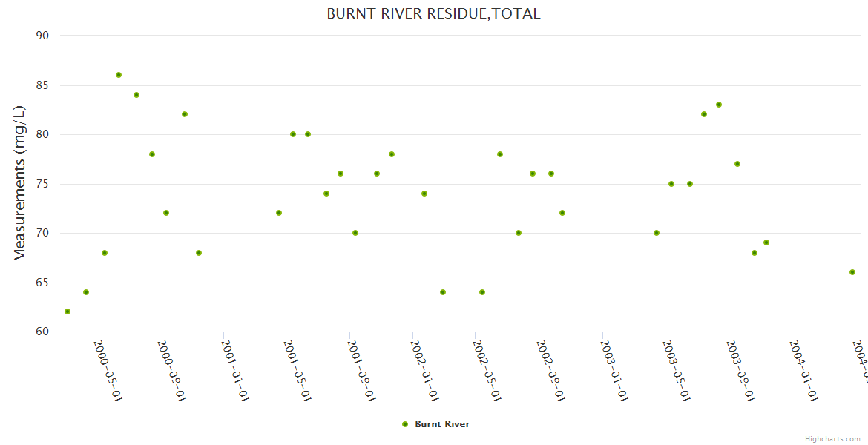Click the green Burnt River legend marker
The image size is (868, 445).
405,424
